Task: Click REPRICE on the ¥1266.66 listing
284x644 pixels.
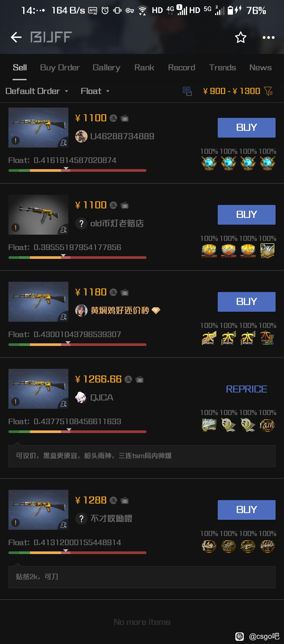Action: [246, 389]
